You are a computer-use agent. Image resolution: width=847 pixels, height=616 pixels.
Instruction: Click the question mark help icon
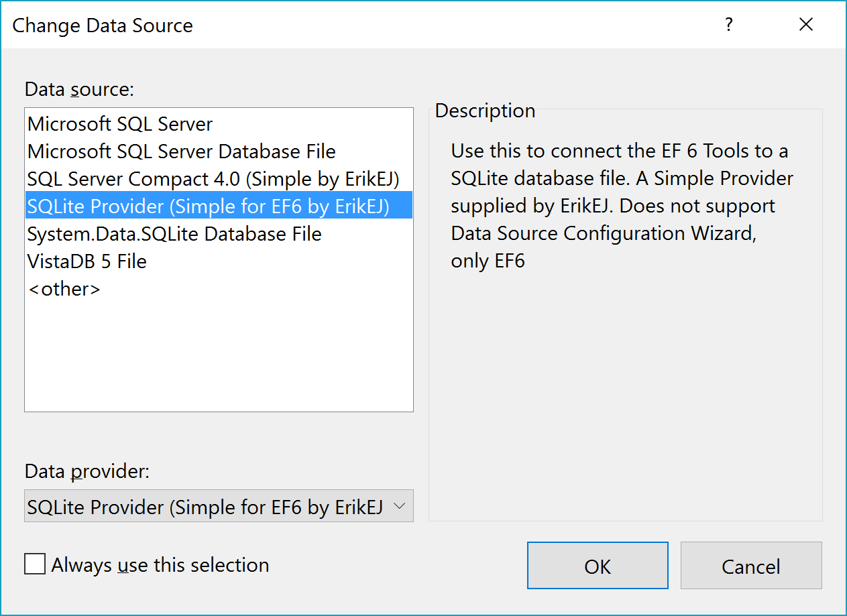pyautogui.click(x=729, y=25)
